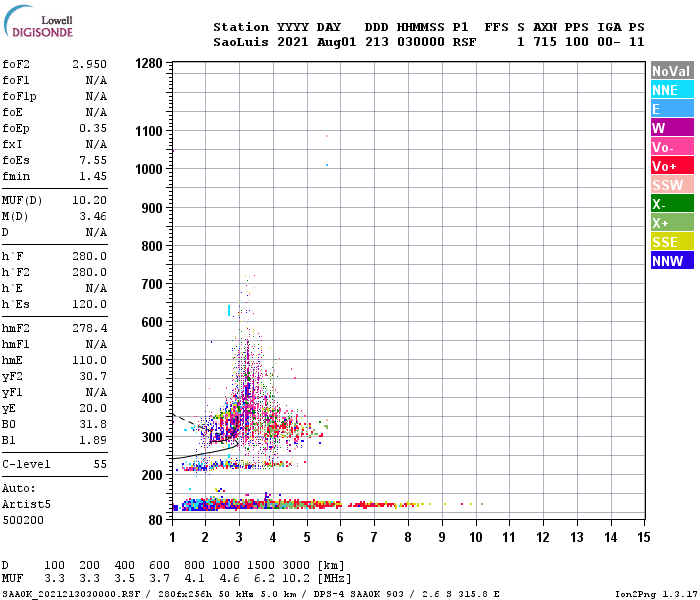The width and height of the screenshot is (700, 600).
Task: Click the h`F value 280.0
Action: [x=89, y=256]
